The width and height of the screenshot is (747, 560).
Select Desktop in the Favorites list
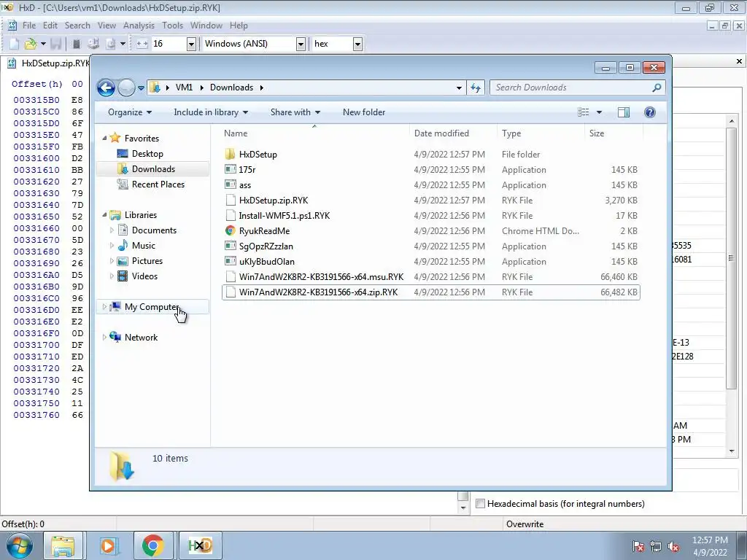pyautogui.click(x=147, y=154)
